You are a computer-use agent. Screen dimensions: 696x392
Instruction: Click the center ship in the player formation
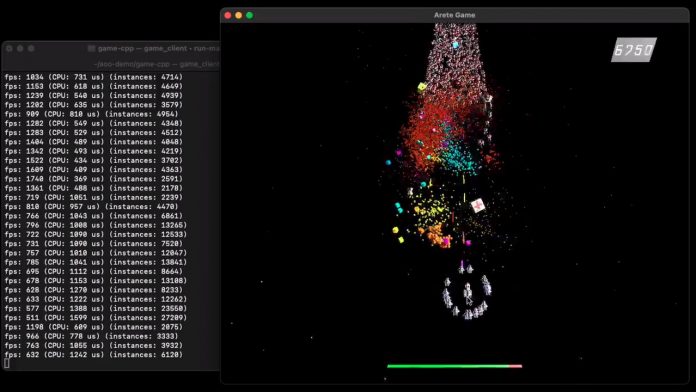pos(467,295)
